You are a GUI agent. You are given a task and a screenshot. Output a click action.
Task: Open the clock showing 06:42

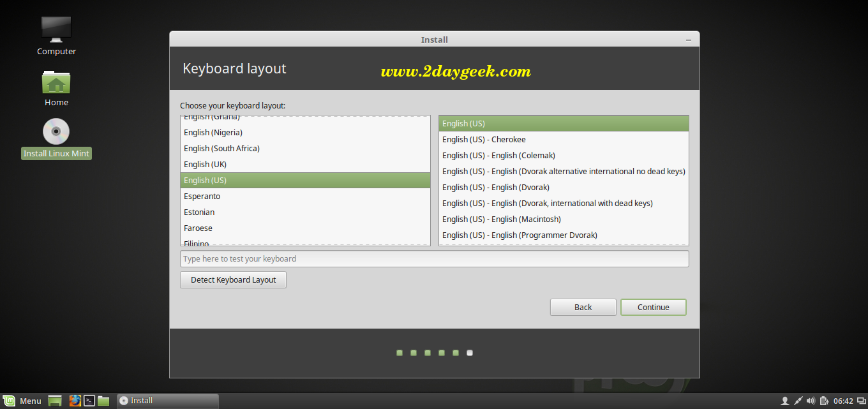click(843, 401)
